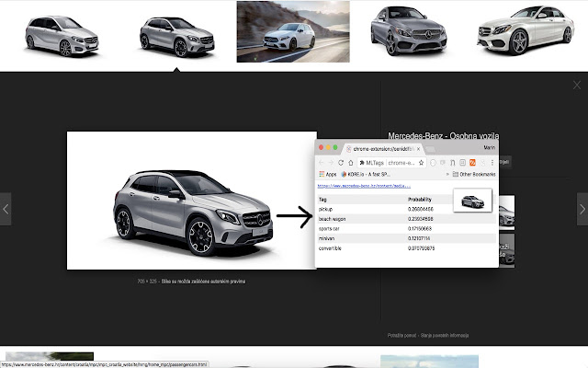Click the Potražite pomoć help link
The width and height of the screenshot is (588, 368).
pos(401,335)
